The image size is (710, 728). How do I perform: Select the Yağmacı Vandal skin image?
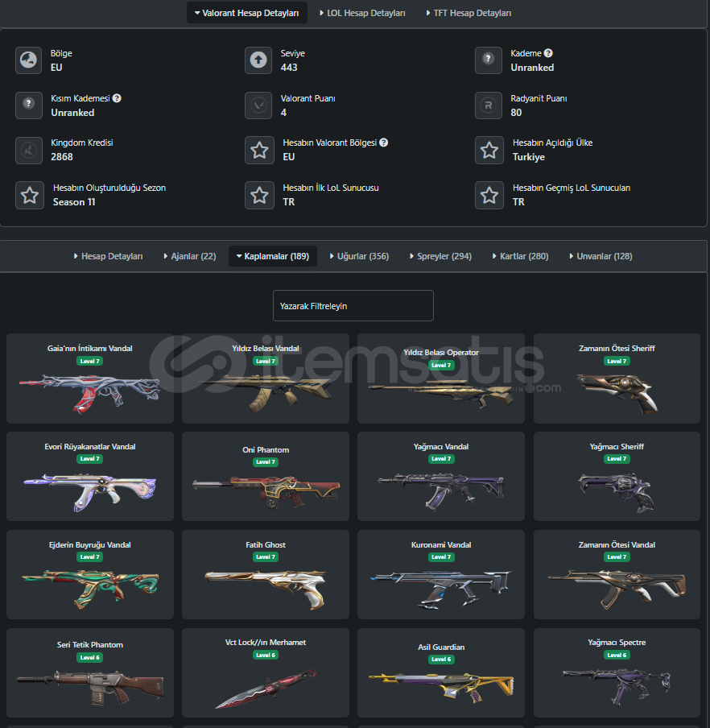(441, 491)
